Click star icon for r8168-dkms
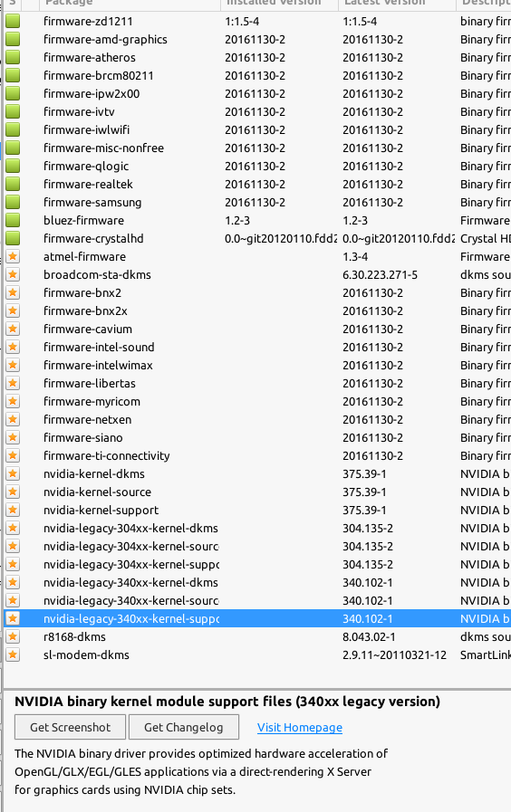This screenshot has height=812, width=511. pyautogui.click(x=13, y=636)
